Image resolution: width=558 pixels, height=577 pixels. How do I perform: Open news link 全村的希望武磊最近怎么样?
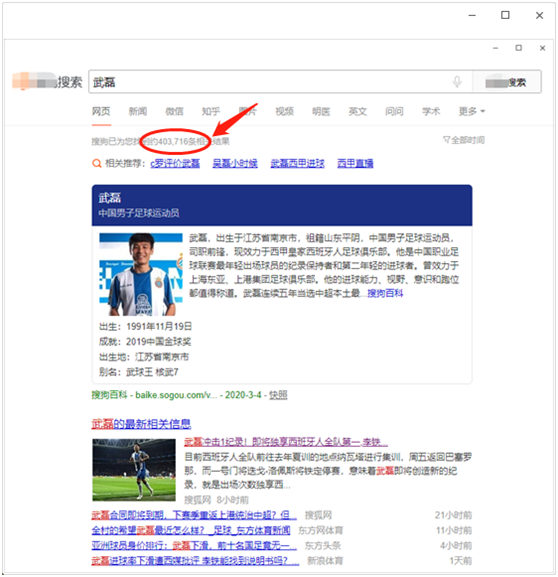[x=191, y=530]
